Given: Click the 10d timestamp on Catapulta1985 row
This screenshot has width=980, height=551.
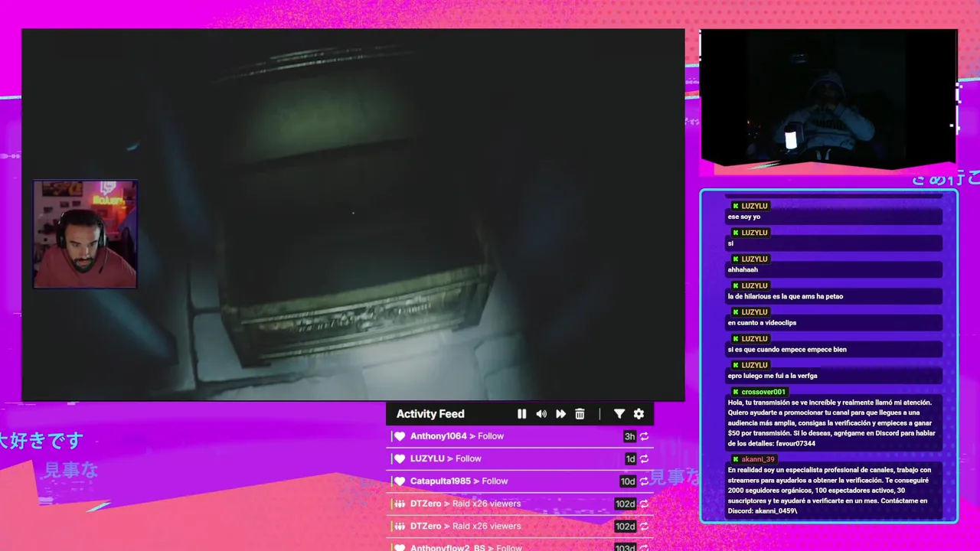Looking at the screenshot, I should click(x=628, y=481).
